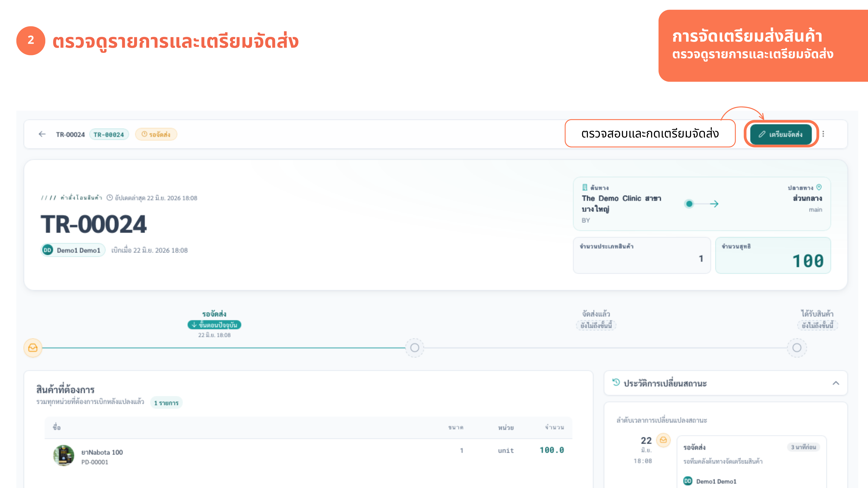The image size is (868, 488).
Task: Click the รอจัดส่ง history entry title
Action: (x=694, y=447)
